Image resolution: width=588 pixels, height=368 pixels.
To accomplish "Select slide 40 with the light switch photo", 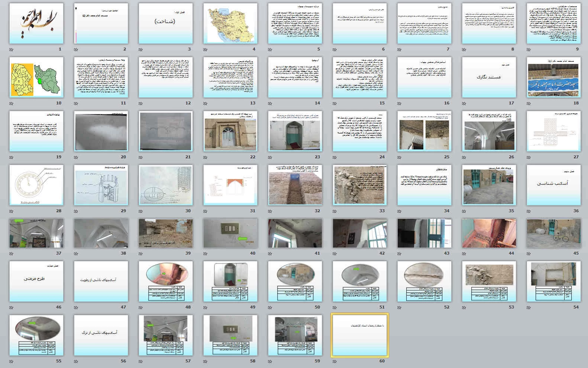I will click(x=230, y=233).
